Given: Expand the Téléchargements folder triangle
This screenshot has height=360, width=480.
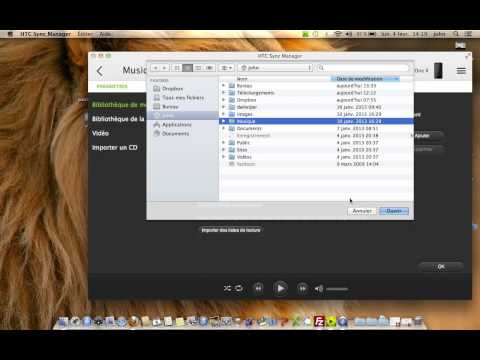Looking at the screenshot, I should pyautogui.click(x=224, y=93).
